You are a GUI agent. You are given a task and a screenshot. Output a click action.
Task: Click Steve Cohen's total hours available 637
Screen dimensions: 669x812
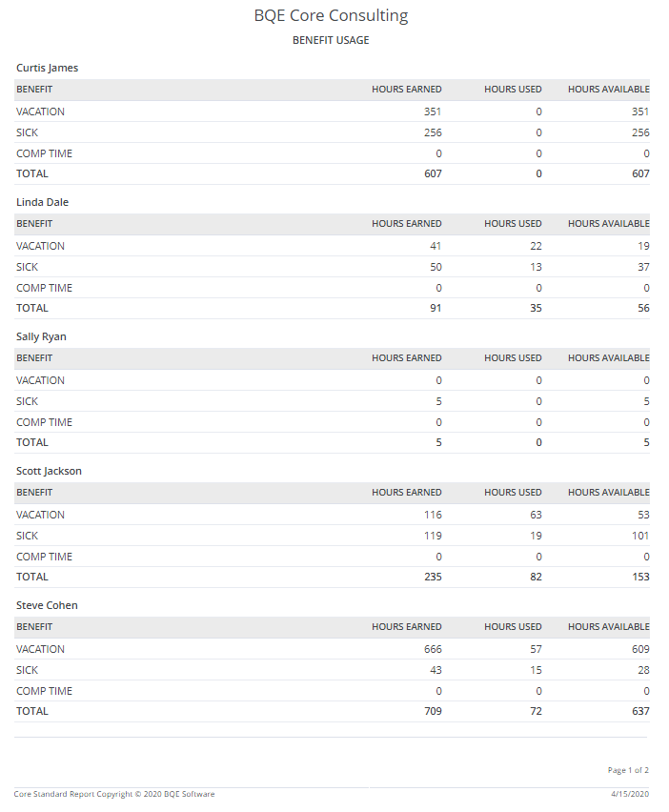tap(640, 712)
